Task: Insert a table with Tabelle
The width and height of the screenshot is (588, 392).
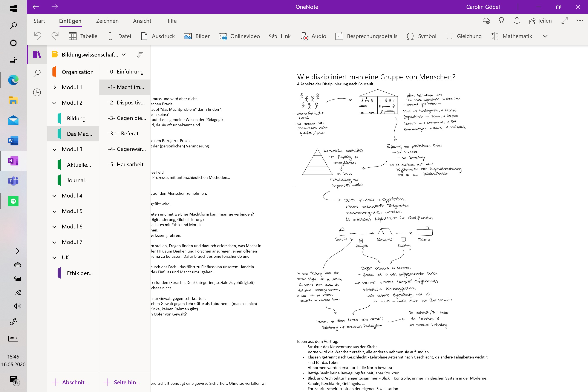Action: coord(83,36)
